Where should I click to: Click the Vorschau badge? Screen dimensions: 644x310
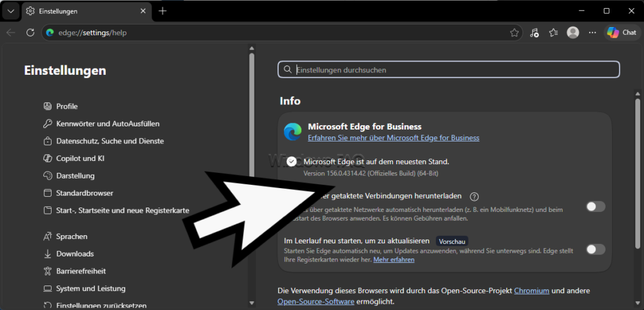[x=452, y=241]
